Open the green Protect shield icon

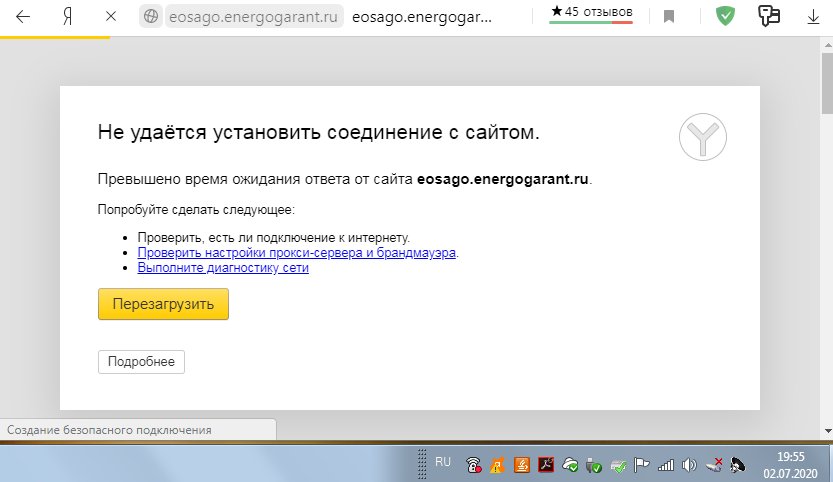(725, 16)
